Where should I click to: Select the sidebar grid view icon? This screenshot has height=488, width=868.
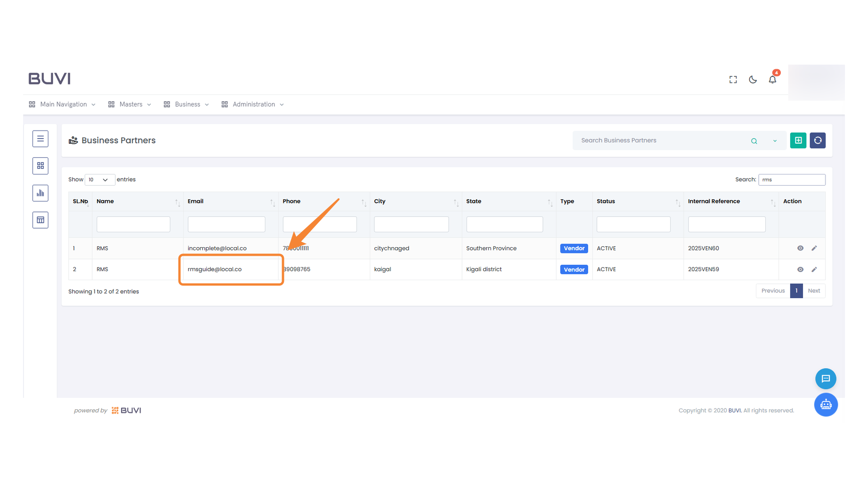(x=40, y=166)
